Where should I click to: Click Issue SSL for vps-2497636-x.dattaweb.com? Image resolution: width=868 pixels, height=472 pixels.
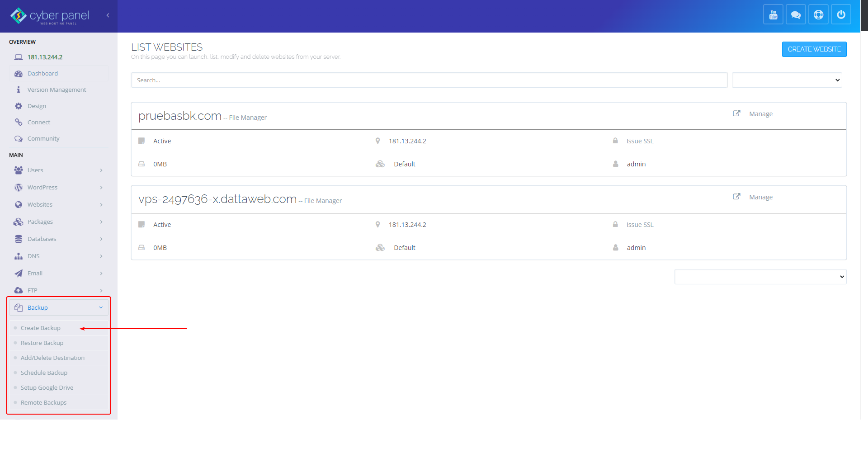640,225
